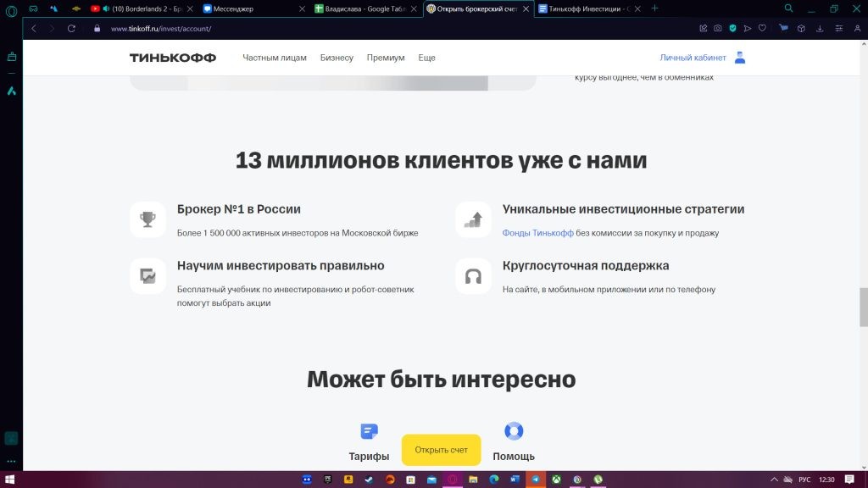
Task: Open the tab search magnifier
Action: (789, 8)
